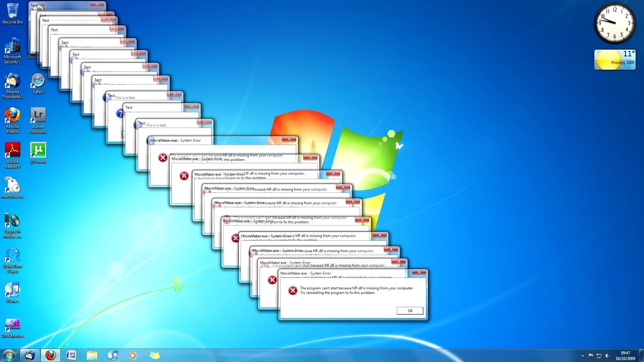
Task: Click the last pinned taskbar application icon
Action: coord(154,355)
